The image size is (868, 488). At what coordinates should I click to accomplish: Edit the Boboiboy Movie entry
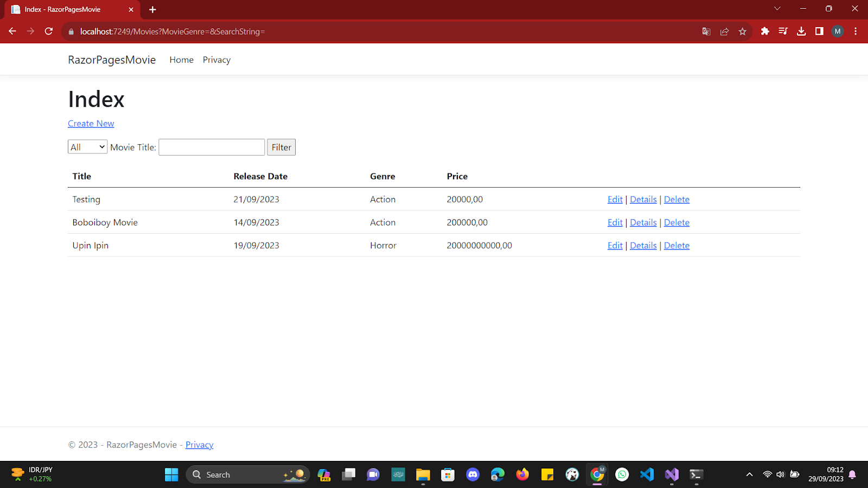614,222
